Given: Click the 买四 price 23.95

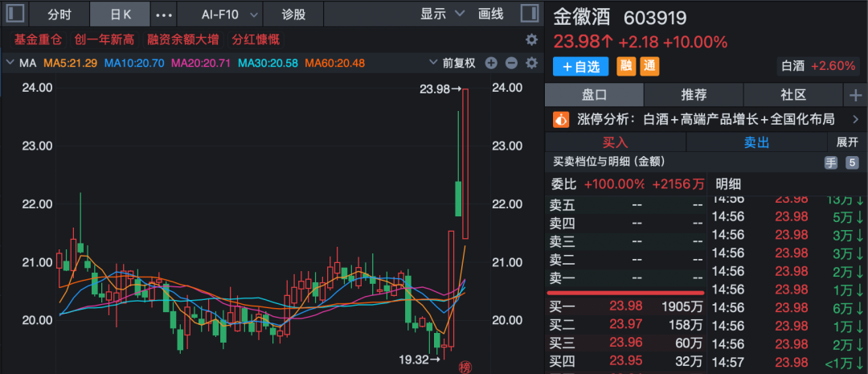Looking at the screenshot, I should pyautogui.click(x=625, y=361).
